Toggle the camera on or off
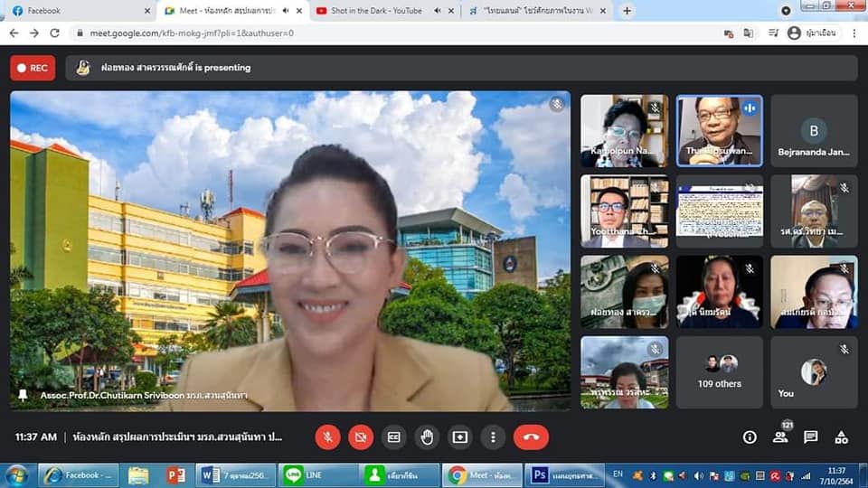This screenshot has width=868, height=488. pyautogui.click(x=361, y=437)
